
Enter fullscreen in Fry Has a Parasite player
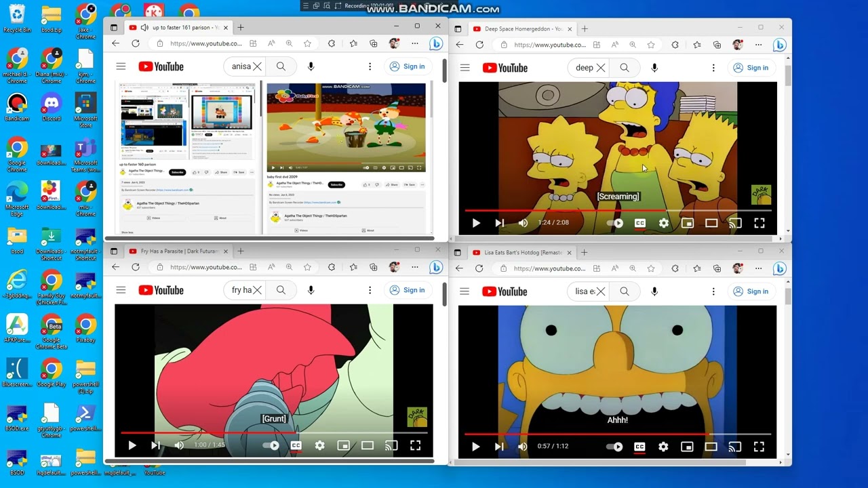point(415,445)
